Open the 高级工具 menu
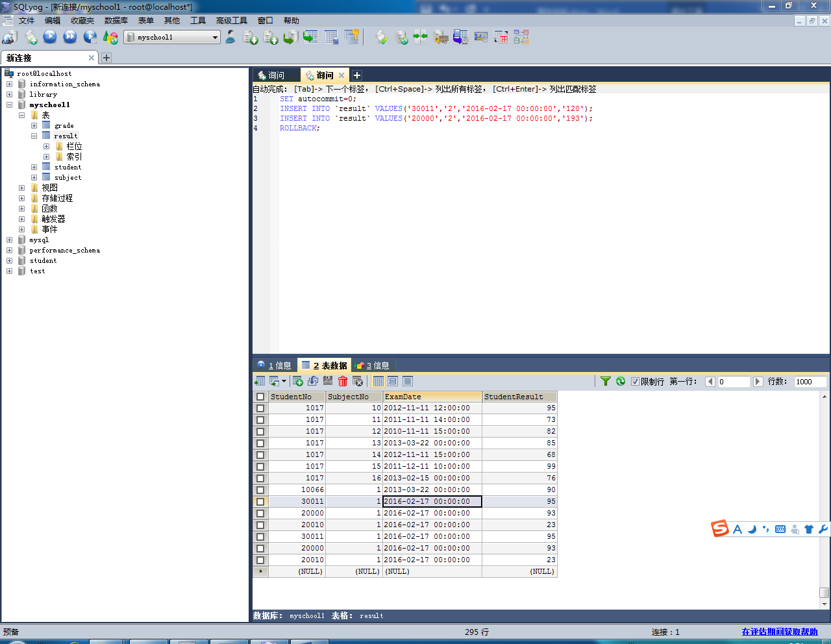This screenshot has width=831, height=644. [232, 21]
